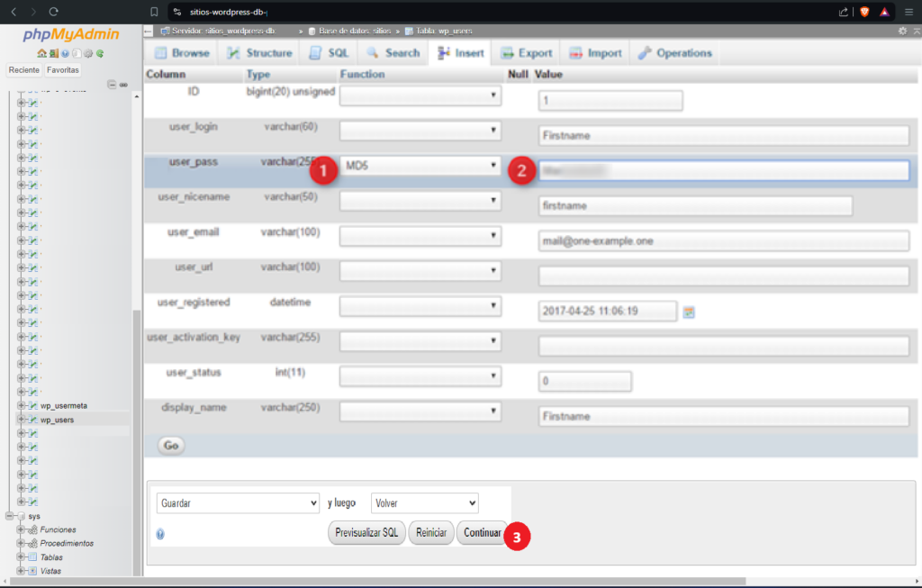Switch to the Structure tab
The height and width of the screenshot is (588, 922).
tap(259, 53)
